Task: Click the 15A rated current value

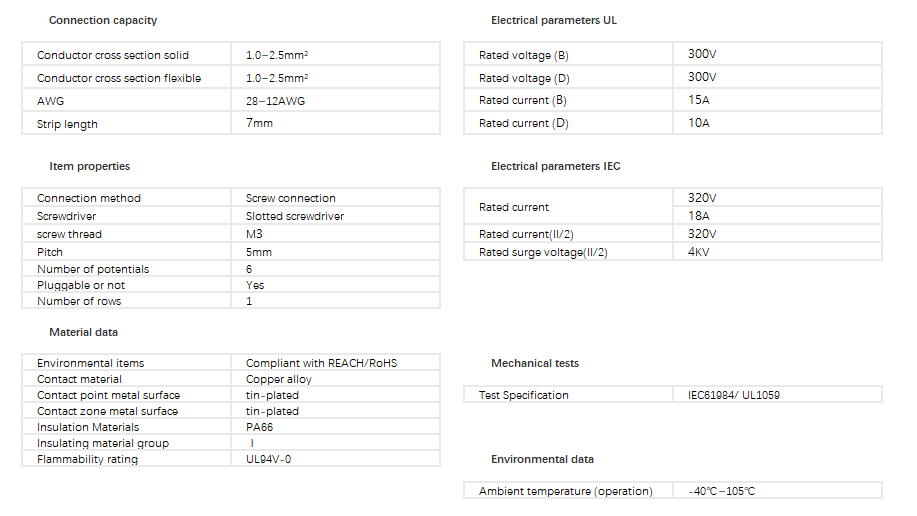Action: pos(698,100)
